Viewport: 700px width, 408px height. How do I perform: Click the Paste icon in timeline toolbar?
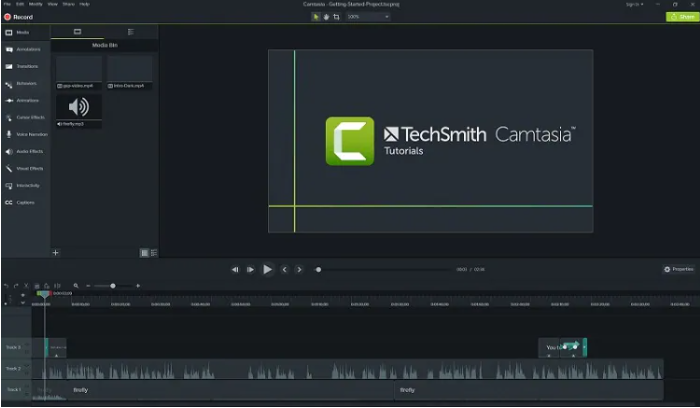46,286
